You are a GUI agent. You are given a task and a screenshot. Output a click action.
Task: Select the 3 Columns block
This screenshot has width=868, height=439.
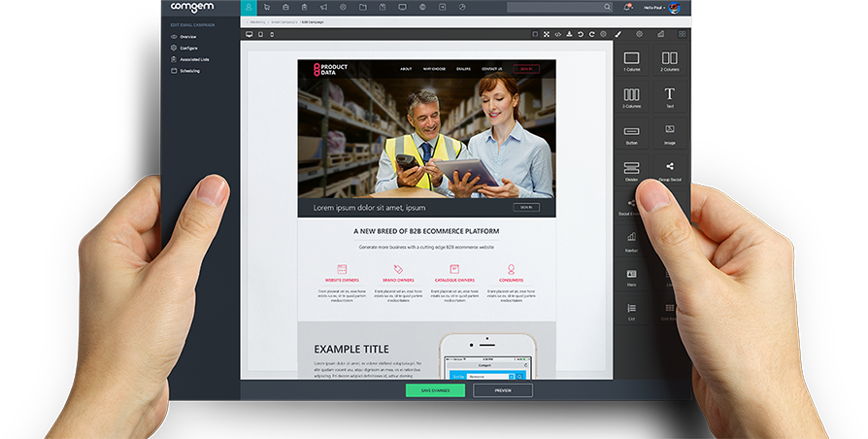tap(632, 97)
